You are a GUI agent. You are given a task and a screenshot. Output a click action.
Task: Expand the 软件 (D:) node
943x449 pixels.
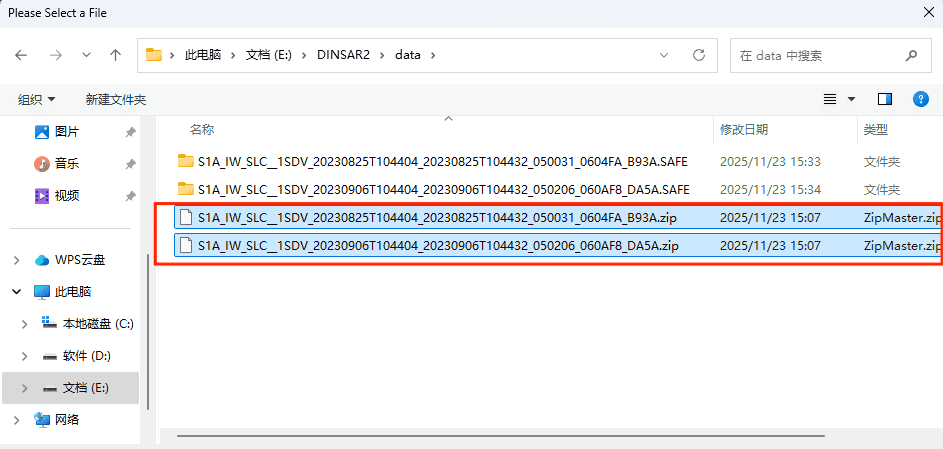coord(25,356)
